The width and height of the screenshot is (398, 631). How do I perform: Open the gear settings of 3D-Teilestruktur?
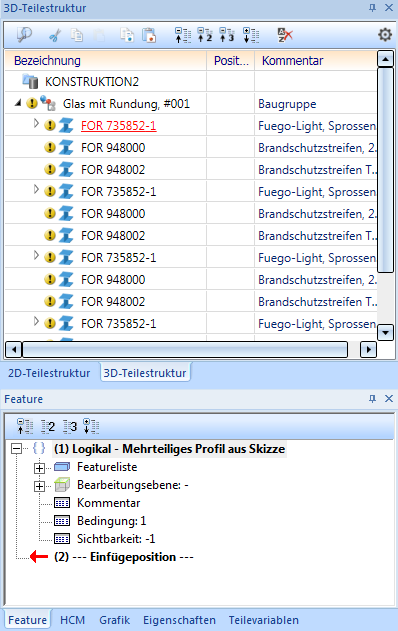(x=385, y=35)
